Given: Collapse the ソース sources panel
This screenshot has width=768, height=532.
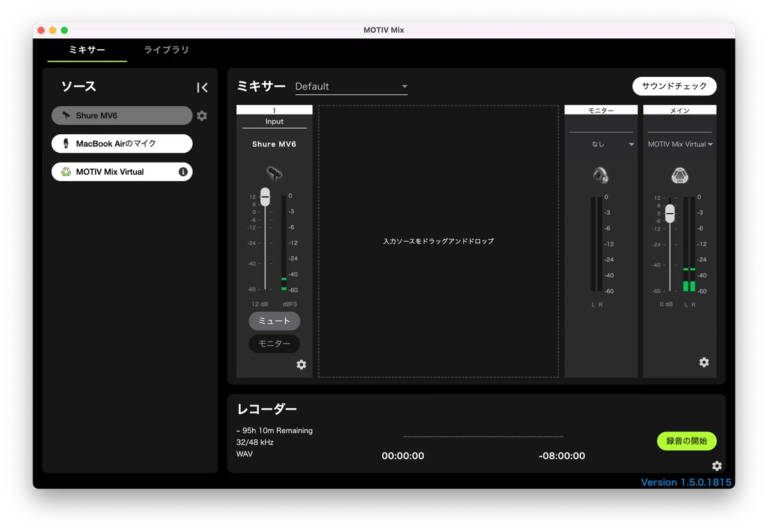Looking at the screenshot, I should 202,88.
